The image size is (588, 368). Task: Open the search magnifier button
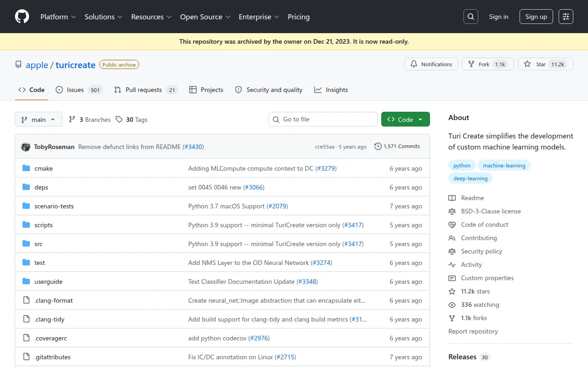tap(471, 17)
